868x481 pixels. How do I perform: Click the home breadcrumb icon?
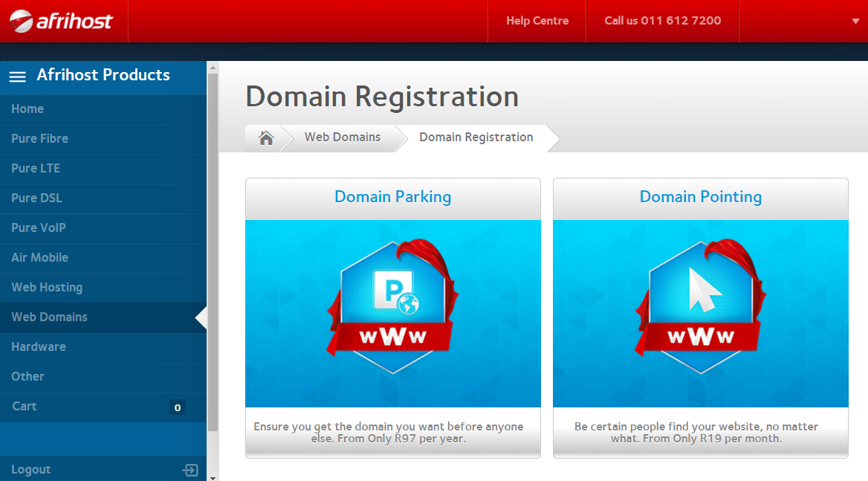tap(266, 138)
